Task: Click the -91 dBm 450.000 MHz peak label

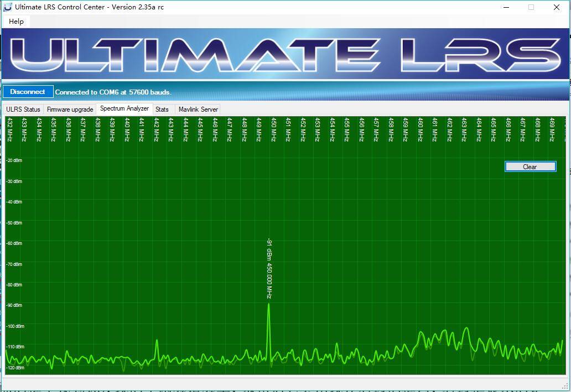Action: 269,269
